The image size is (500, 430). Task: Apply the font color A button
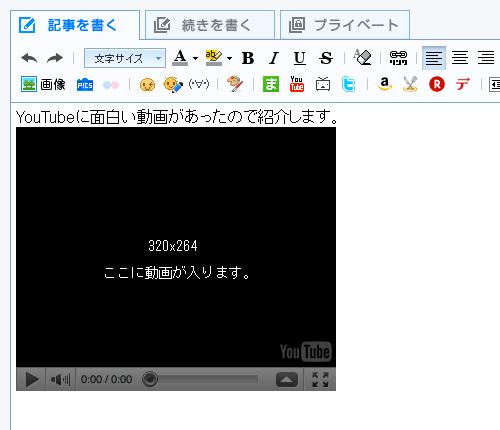(180, 58)
